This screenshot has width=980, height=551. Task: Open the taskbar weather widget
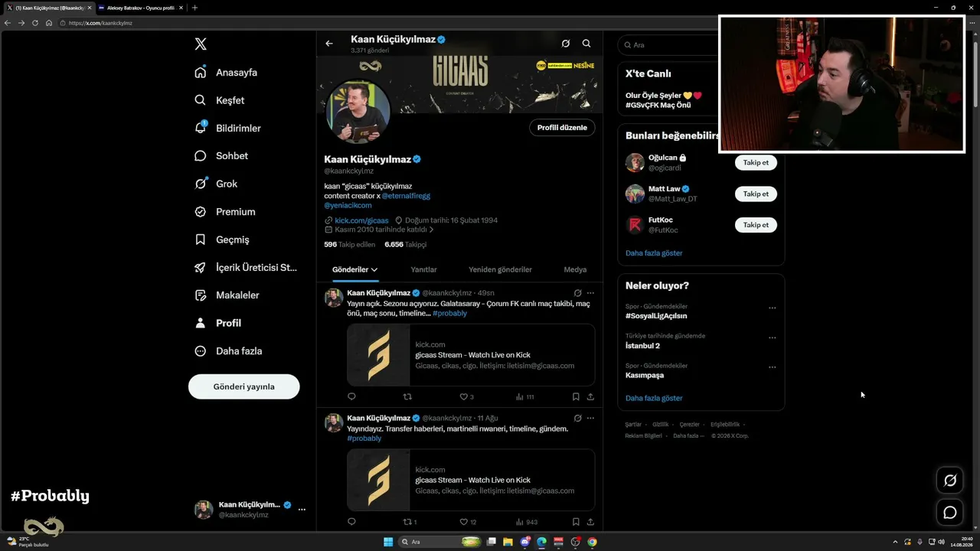coord(28,542)
